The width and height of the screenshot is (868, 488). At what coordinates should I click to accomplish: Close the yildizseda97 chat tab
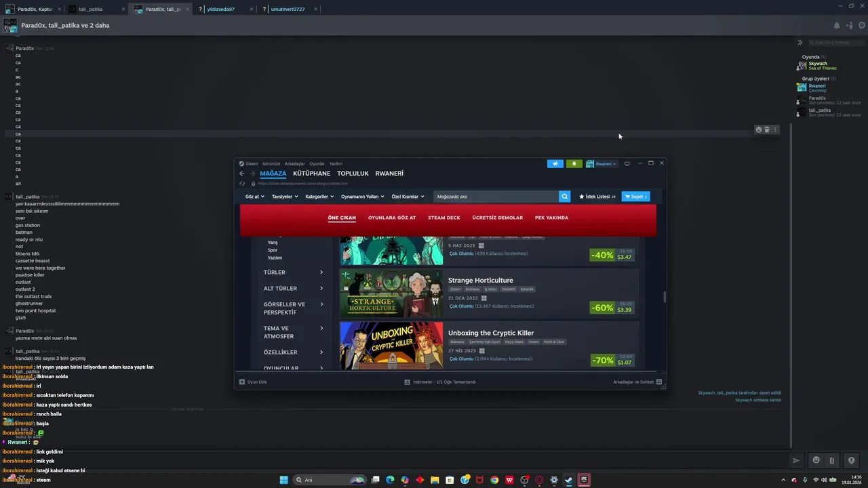coord(252,9)
